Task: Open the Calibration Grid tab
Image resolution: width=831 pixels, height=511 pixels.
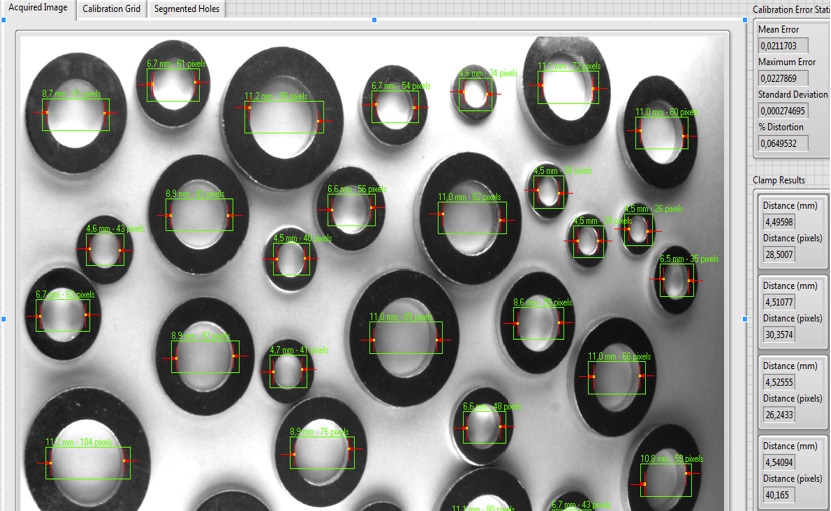Action: (x=111, y=9)
